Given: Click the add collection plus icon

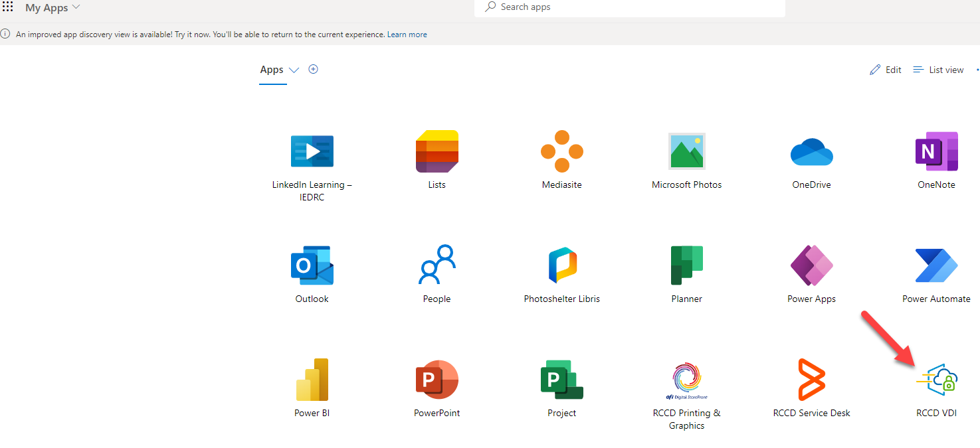Looking at the screenshot, I should (314, 69).
